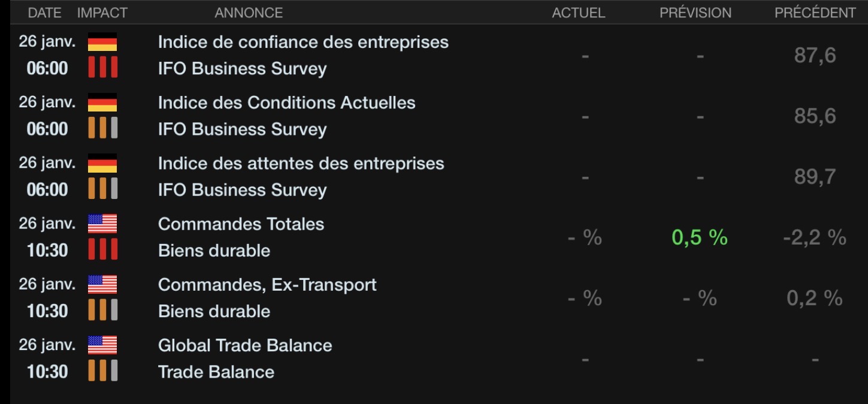Click the ANNONCE column header
Screen dimensions: 868x404
point(249,13)
